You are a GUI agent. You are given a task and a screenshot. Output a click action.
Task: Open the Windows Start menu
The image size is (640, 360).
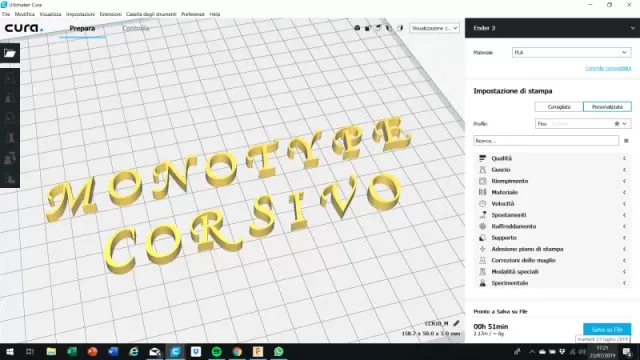(10, 351)
